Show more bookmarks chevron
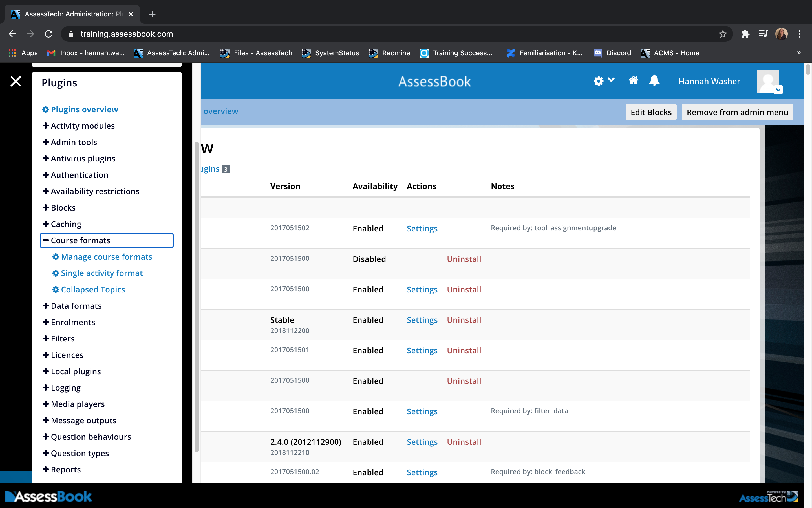 pyautogui.click(x=798, y=53)
